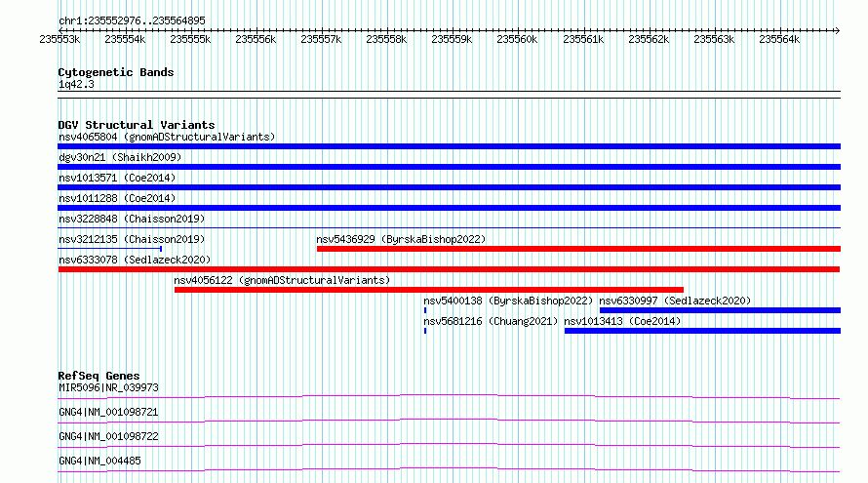Click the RefSeq Genes track title
The height and width of the screenshot is (483, 868).
click(99, 376)
